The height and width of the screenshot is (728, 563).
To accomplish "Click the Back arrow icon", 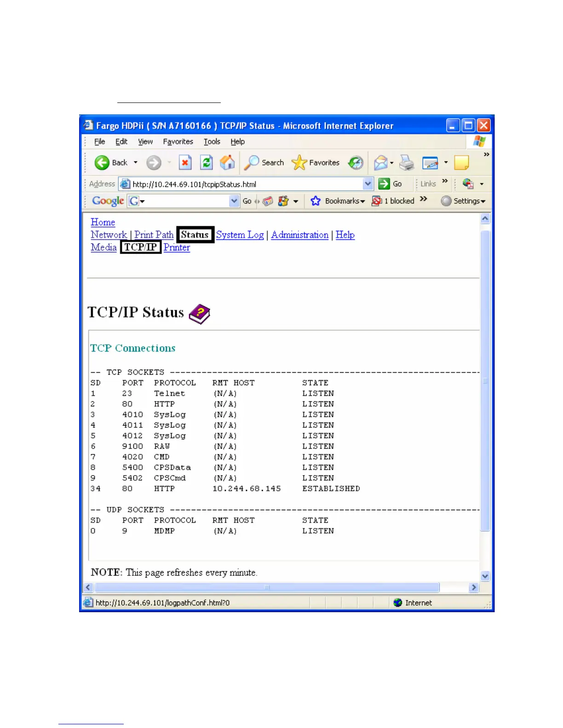I will coord(102,163).
